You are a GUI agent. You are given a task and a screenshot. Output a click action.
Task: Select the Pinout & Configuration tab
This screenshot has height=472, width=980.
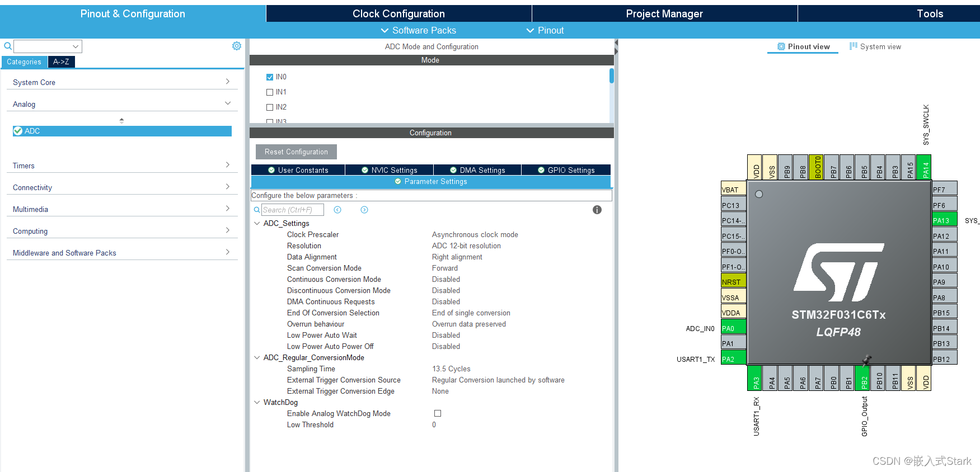click(x=133, y=13)
